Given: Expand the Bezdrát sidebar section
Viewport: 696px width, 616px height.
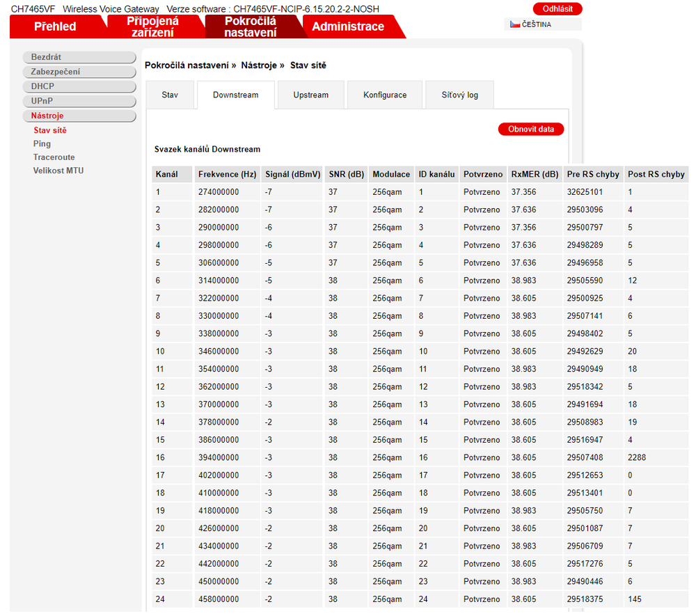Looking at the screenshot, I should pos(79,57).
